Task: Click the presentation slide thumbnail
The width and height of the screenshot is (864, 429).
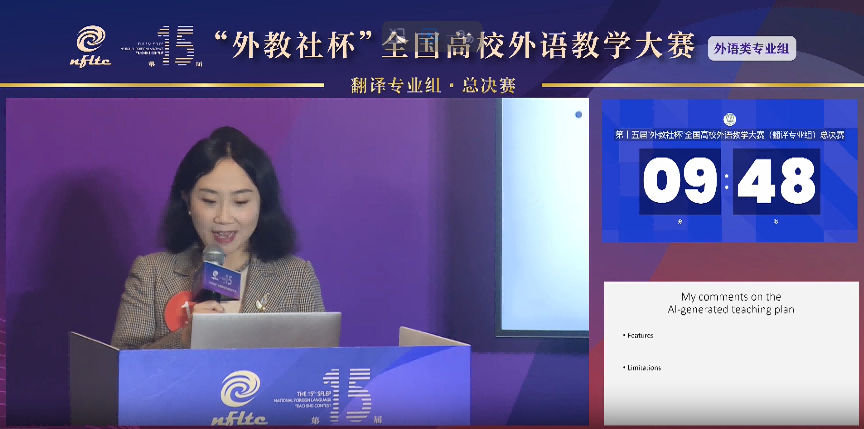Action: coord(731,353)
